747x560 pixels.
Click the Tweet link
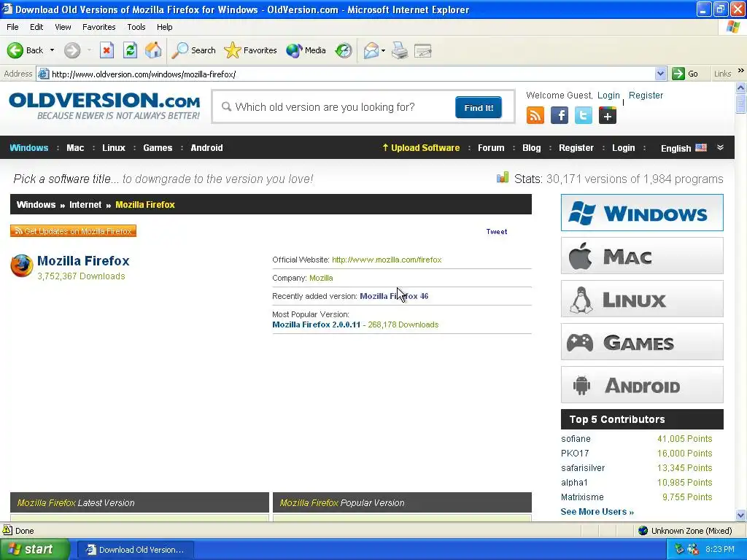pos(496,231)
